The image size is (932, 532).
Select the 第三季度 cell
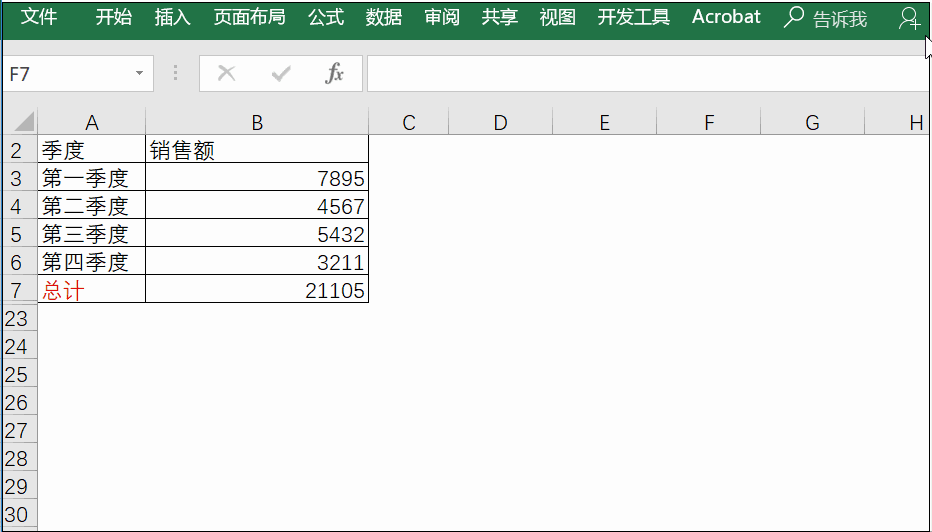92,234
